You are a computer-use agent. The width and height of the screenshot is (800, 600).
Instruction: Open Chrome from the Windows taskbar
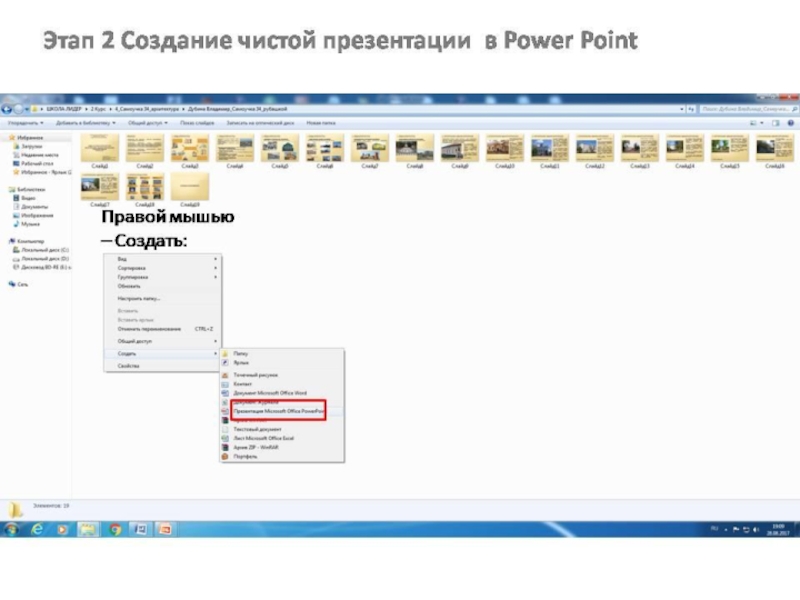tap(116, 528)
